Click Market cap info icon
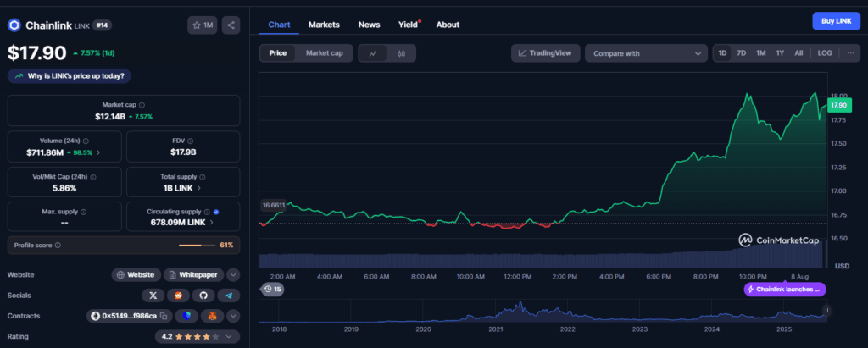The image size is (868, 348). pyautogui.click(x=142, y=104)
